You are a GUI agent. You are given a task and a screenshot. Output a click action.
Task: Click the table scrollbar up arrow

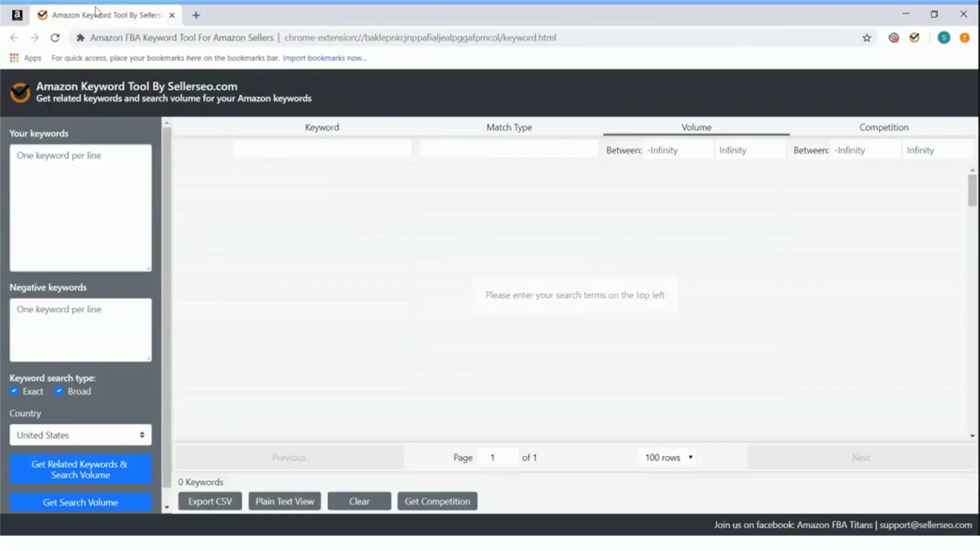972,169
